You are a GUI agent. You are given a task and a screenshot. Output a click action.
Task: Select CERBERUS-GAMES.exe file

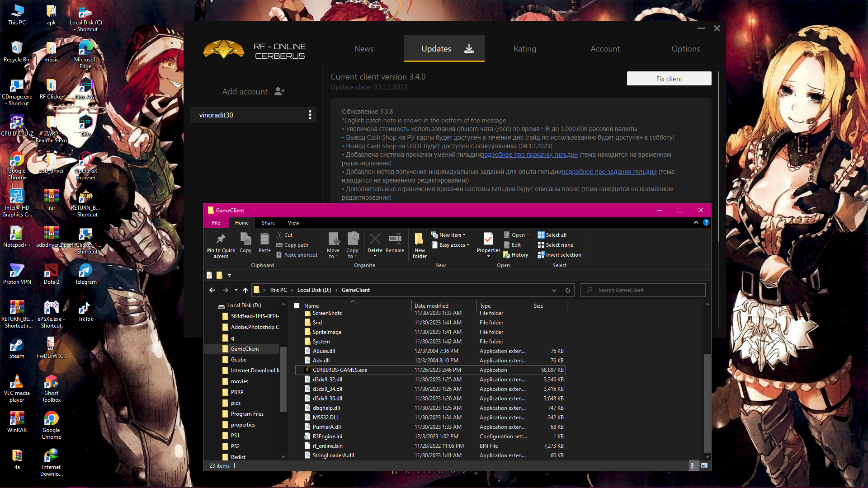click(x=430, y=370)
